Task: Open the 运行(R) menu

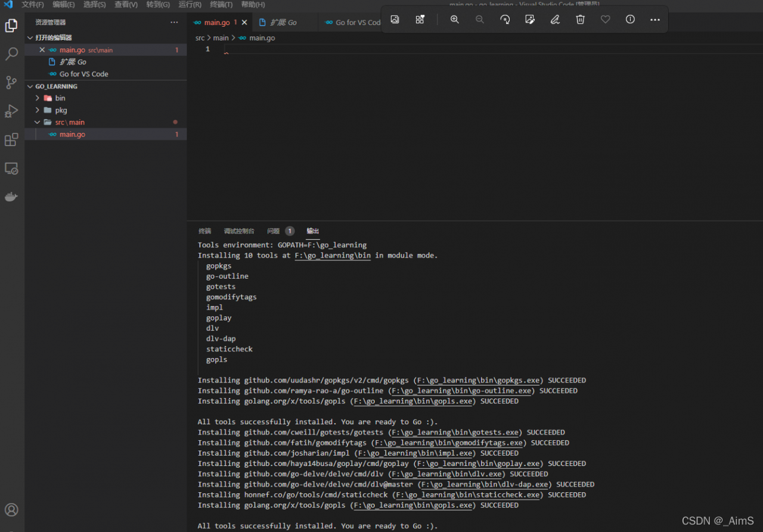Action: (x=190, y=4)
